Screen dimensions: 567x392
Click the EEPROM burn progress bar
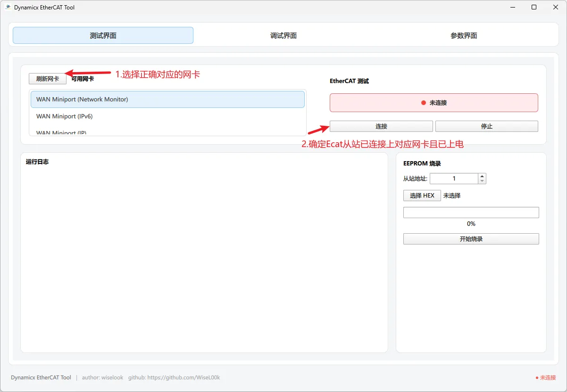pos(471,212)
